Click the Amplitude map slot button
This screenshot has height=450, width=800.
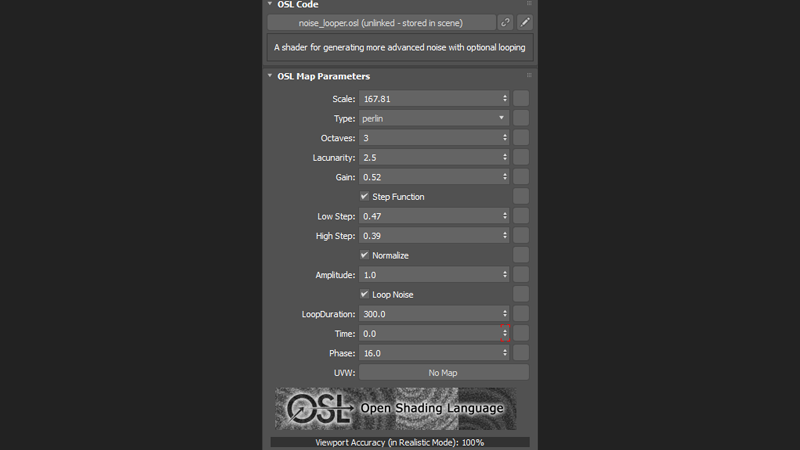521,274
